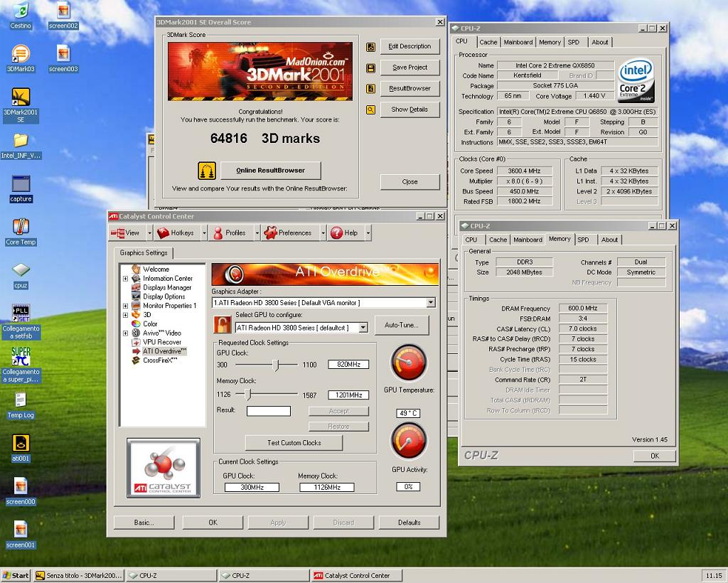Click the icon beside Online ResultBrowser
The image size is (728, 583).
point(207,171)
